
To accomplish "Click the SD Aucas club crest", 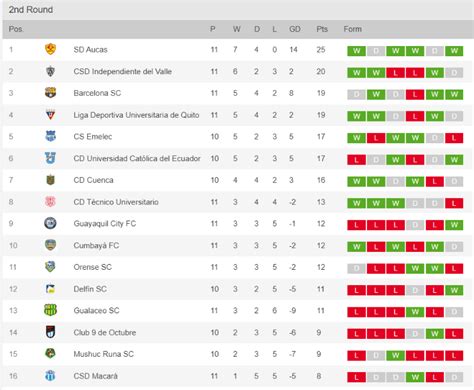I will point(50,49).
